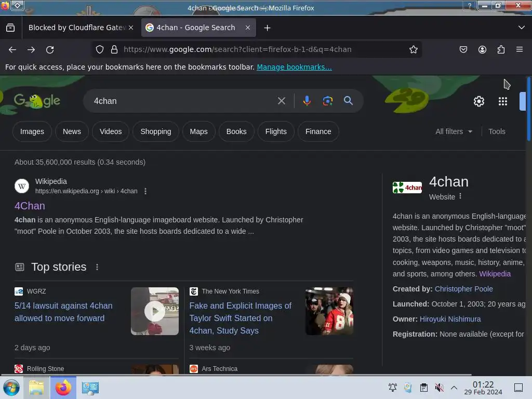Open the Extensions puzzle icon
Screen dimensions: 532x399
coord(501,49)
